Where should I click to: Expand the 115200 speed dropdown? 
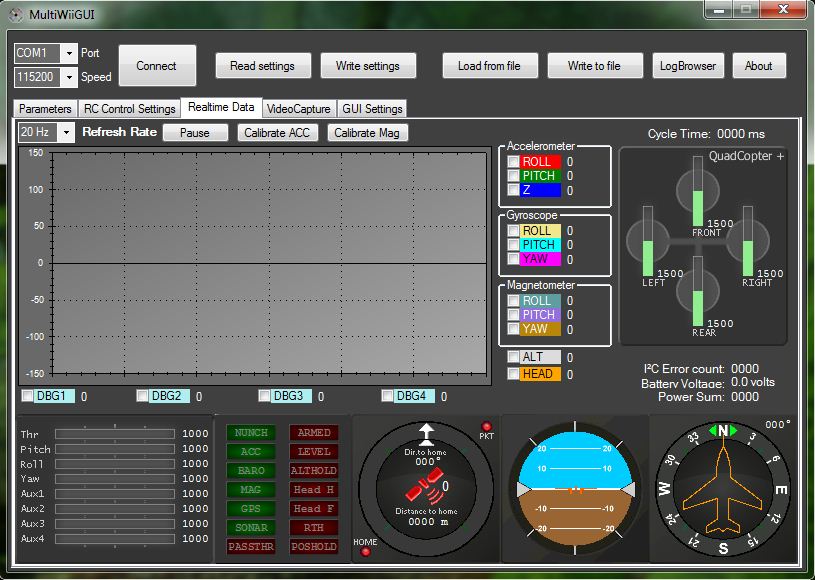(x=69, y=77)
